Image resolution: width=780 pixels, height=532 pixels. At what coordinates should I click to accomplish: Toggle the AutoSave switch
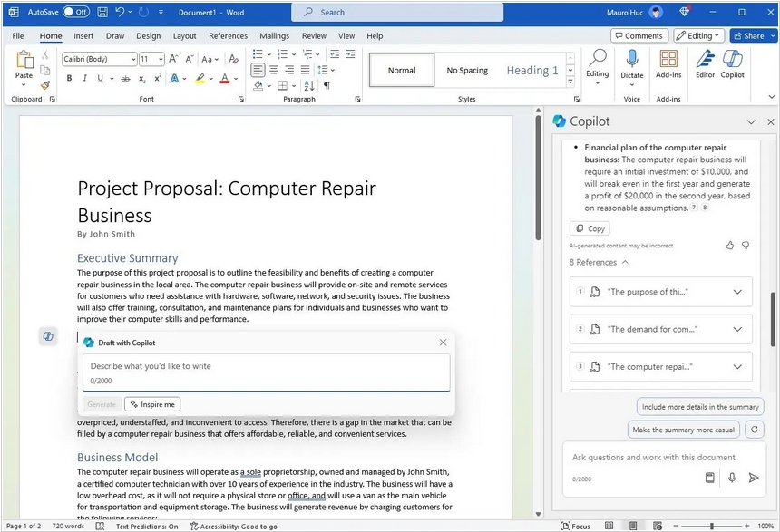[76, 12]
